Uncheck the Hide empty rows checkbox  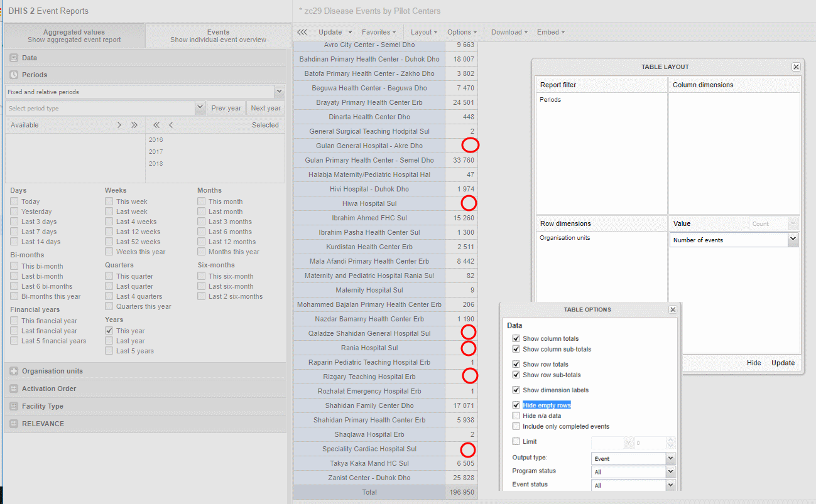(516, 405)
